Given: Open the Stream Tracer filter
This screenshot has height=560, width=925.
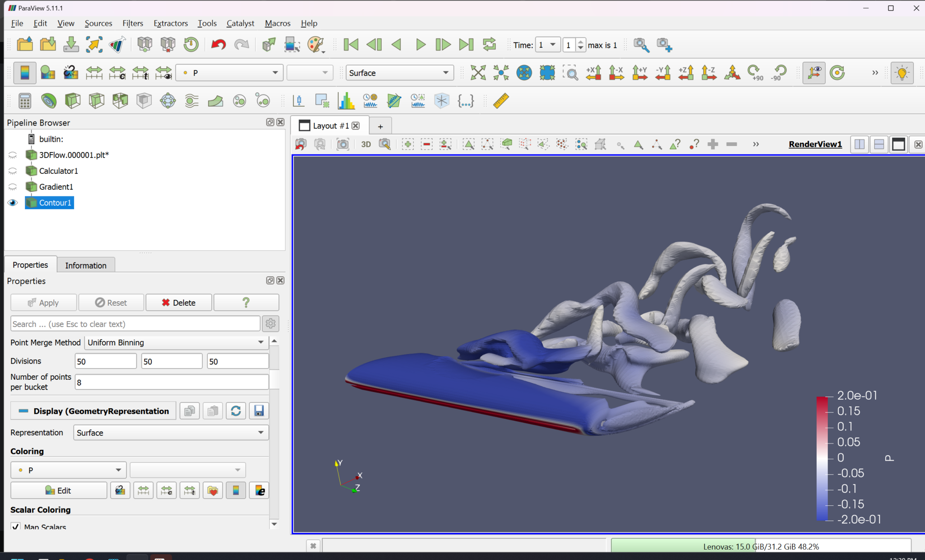Looking at the screenshot, I should (191, 100).
